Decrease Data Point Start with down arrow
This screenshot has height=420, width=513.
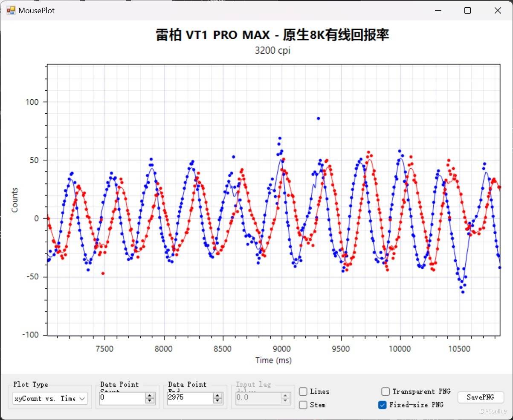[150, 401]
